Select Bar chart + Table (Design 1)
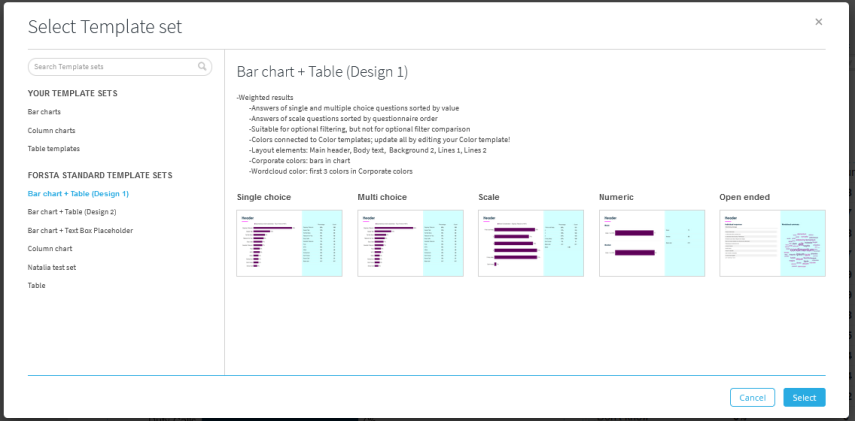Screen dimensions: 855x421 point(79,194)
